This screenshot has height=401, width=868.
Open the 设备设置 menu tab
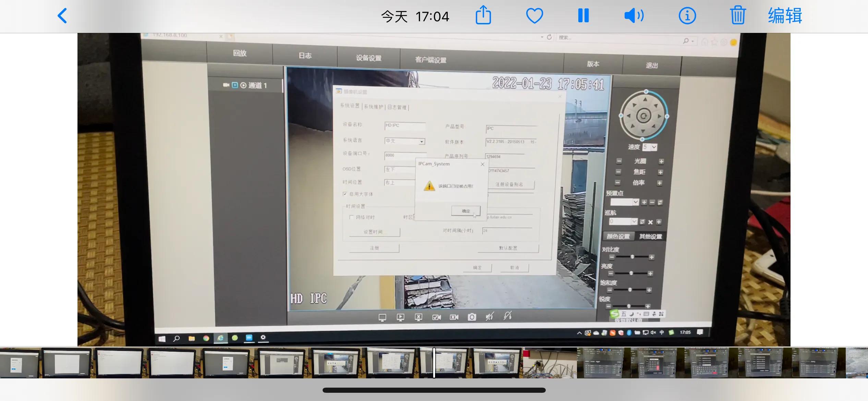tap(369, 58)
